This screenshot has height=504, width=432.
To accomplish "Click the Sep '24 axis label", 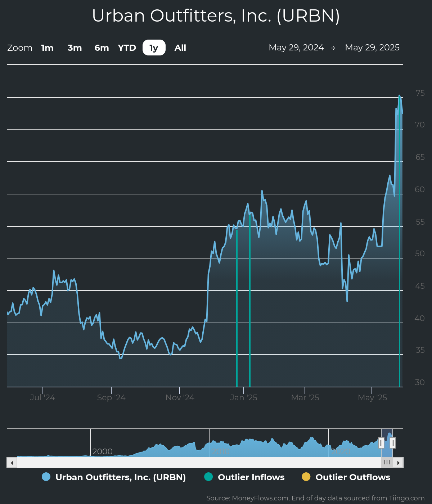I will [x=111, y=397].
